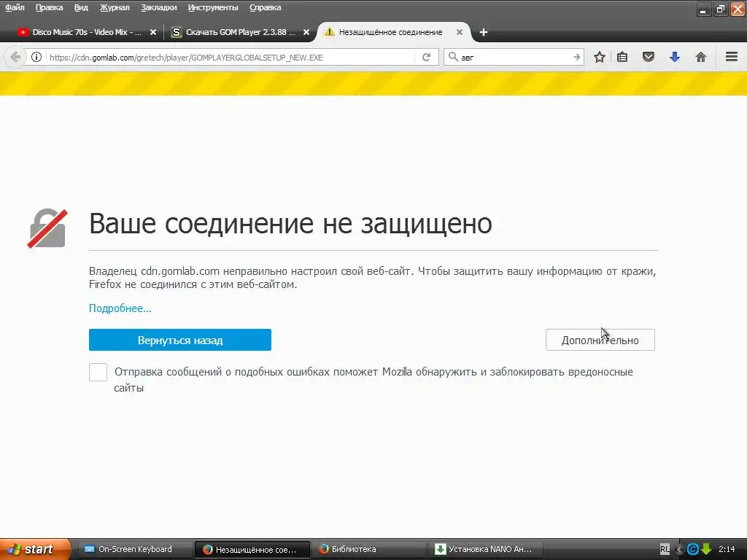Click the Незащищённое сое... taskbar button
This screenshot has height=560, width=747.
252,550
